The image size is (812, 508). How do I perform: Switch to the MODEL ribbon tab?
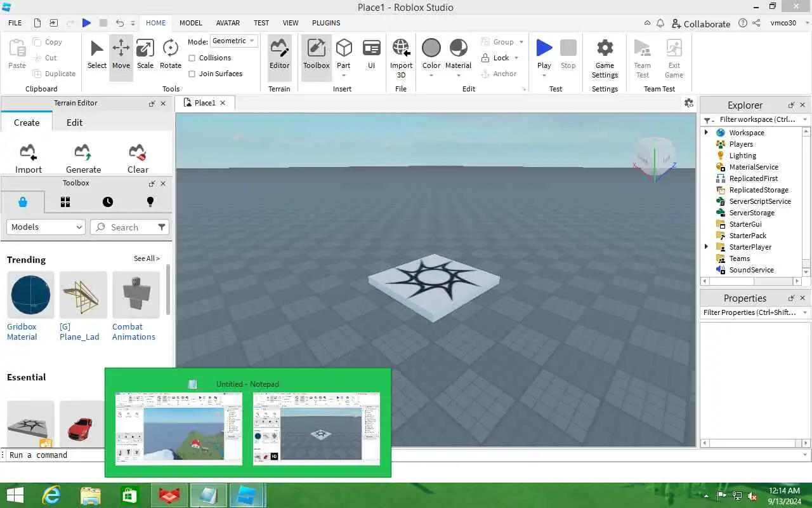(x=191, y=23)
